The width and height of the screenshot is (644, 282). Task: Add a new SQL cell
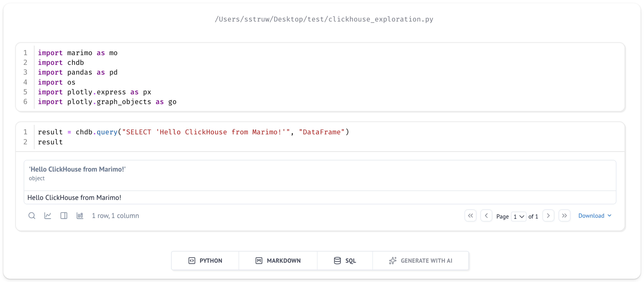(x=345, y=261)
